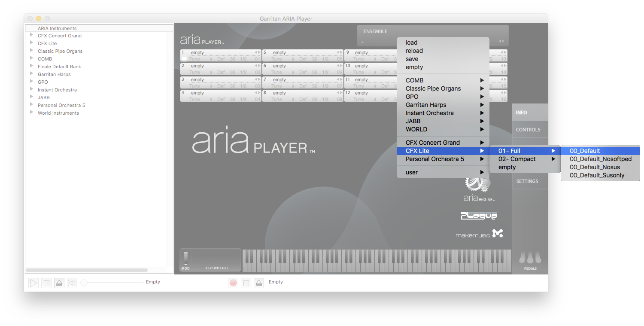Expand CFX Concert Grand in tree
This screenshot has width=644, height=326.
pyautogui.click(x=32, y=35)
